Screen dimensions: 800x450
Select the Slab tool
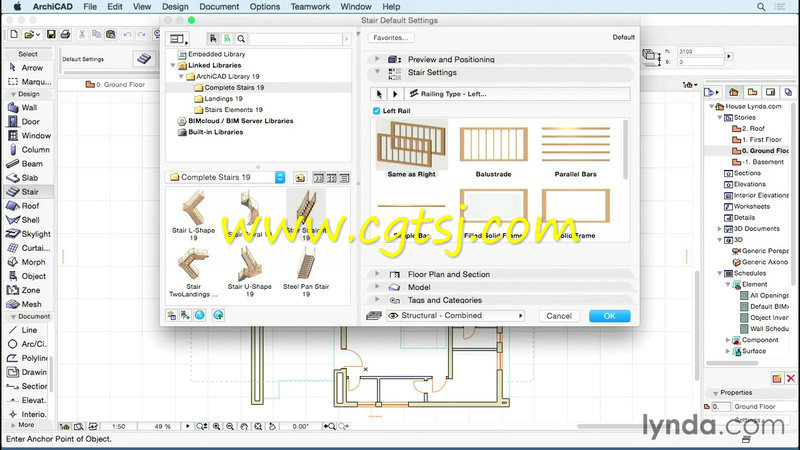[x=28, y=178]
